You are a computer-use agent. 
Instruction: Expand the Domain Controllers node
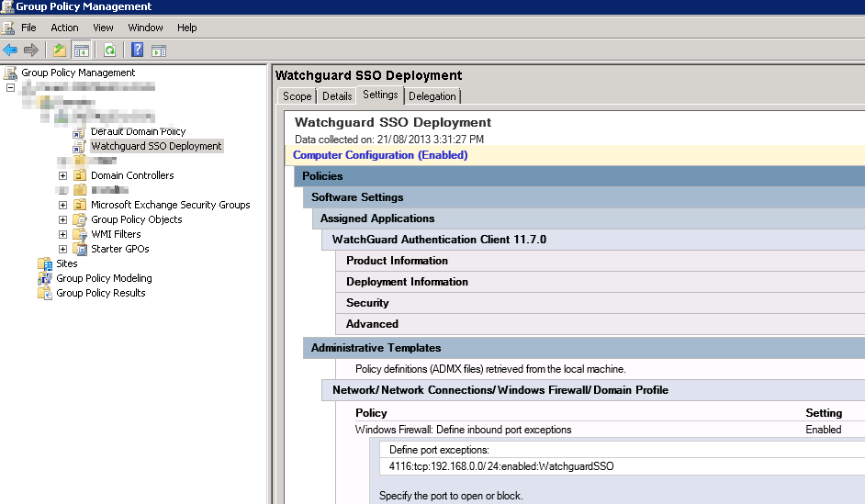point(62,176)
